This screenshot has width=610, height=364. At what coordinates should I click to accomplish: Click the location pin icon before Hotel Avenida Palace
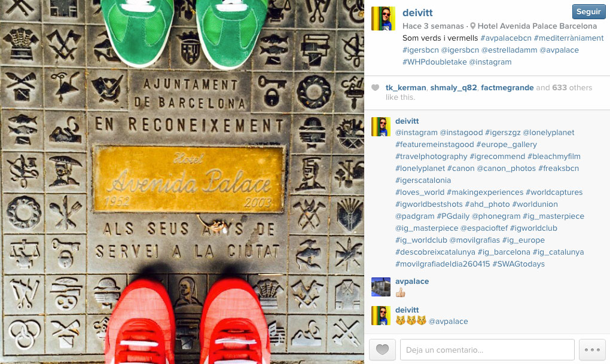coord(472,26)
